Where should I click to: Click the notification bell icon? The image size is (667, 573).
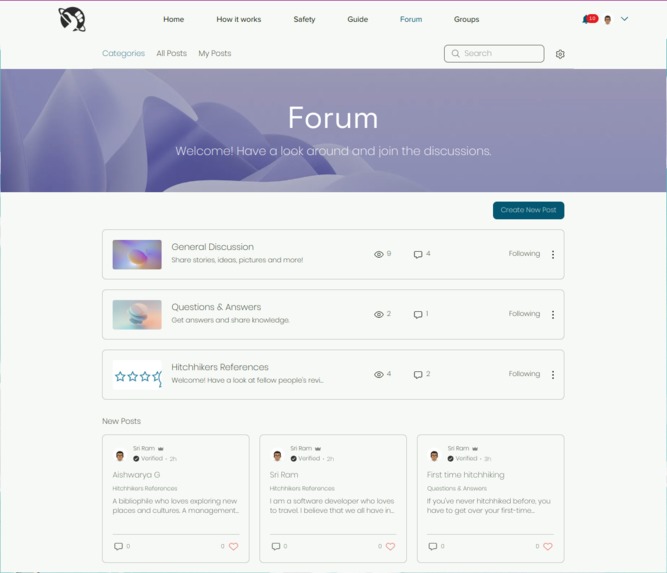[x=586, y=19]
